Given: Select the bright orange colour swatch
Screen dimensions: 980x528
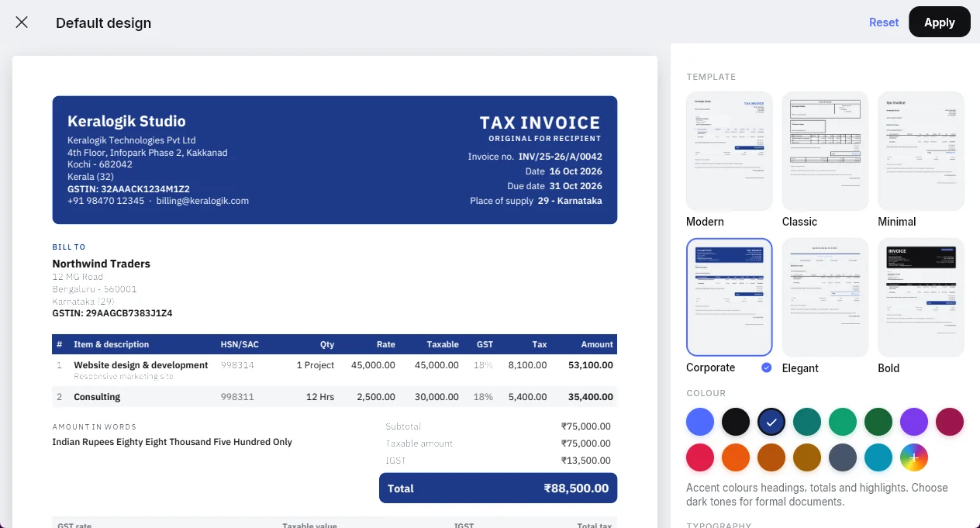Looking at the screenshot, I should 736,457.
